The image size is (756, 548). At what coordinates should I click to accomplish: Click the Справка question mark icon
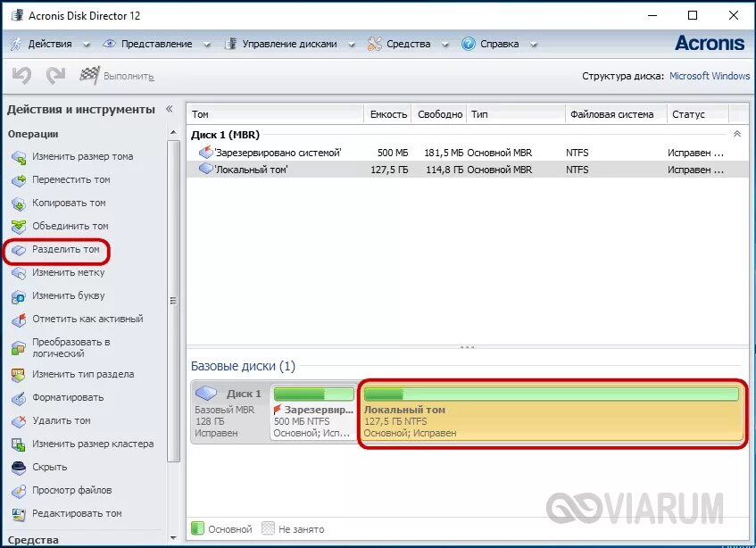click(469, 44)
